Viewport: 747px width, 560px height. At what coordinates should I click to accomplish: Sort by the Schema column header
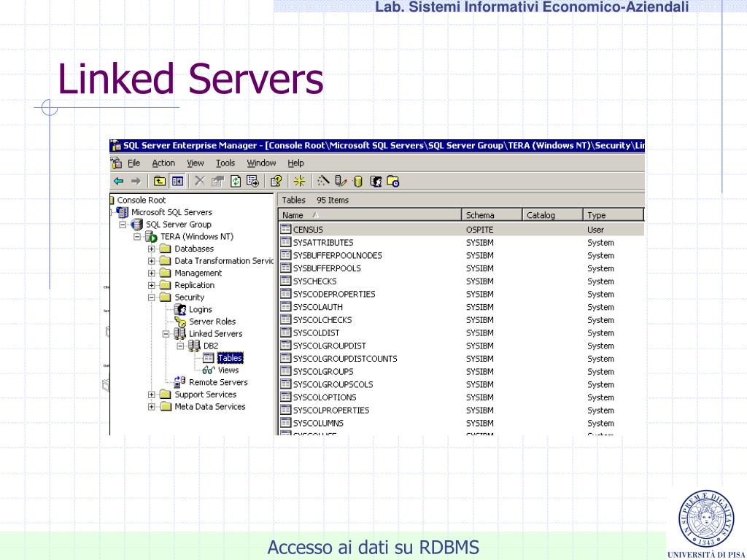click(492, 215)
